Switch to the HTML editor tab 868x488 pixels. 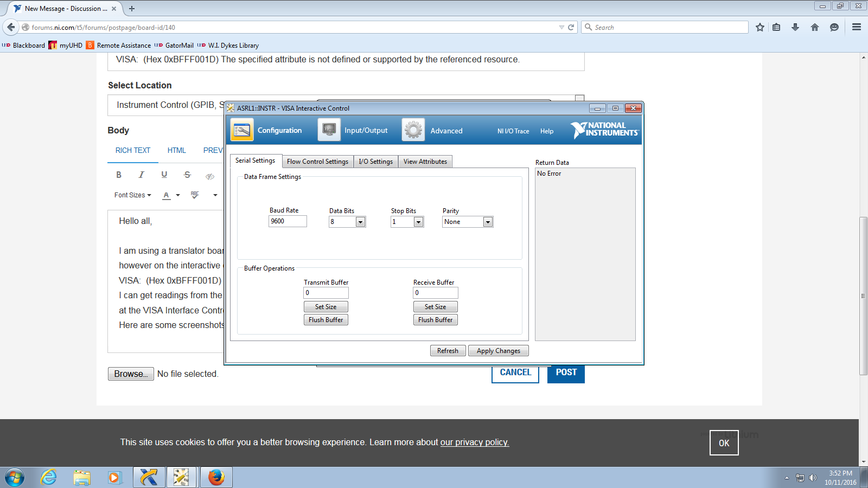coord(176,150)
